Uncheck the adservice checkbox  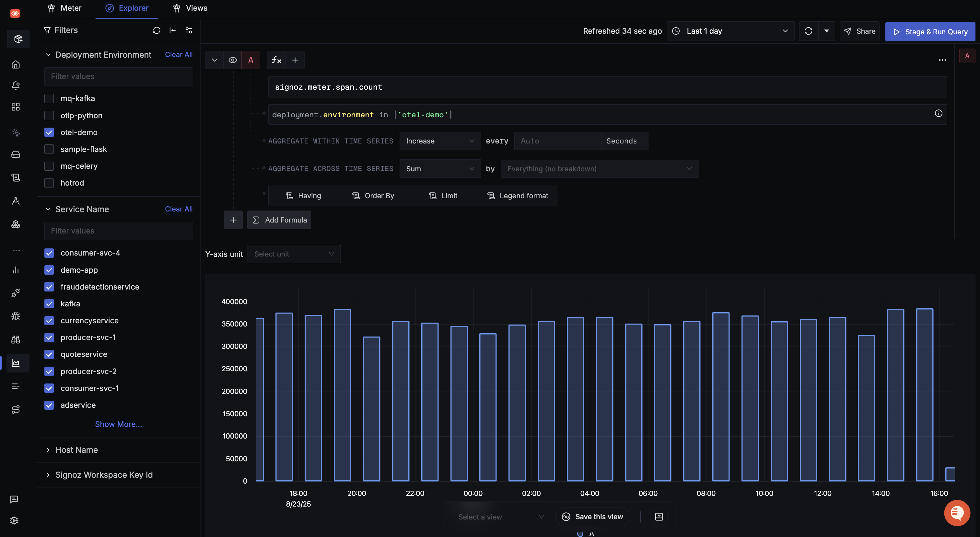(x=49, y=405)
